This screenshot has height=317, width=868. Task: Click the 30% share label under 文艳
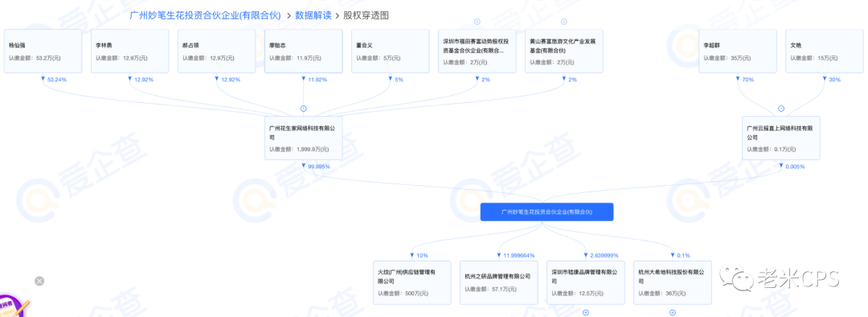[x=835, y=80]
